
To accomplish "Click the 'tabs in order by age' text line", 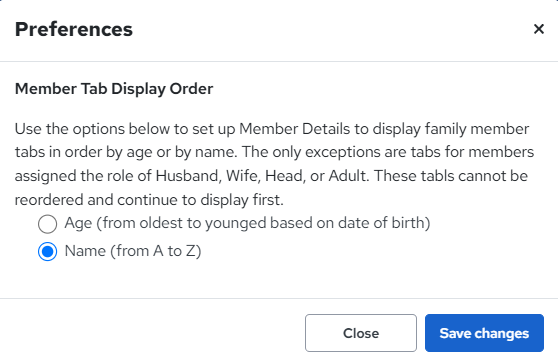I will click(84, 152).
